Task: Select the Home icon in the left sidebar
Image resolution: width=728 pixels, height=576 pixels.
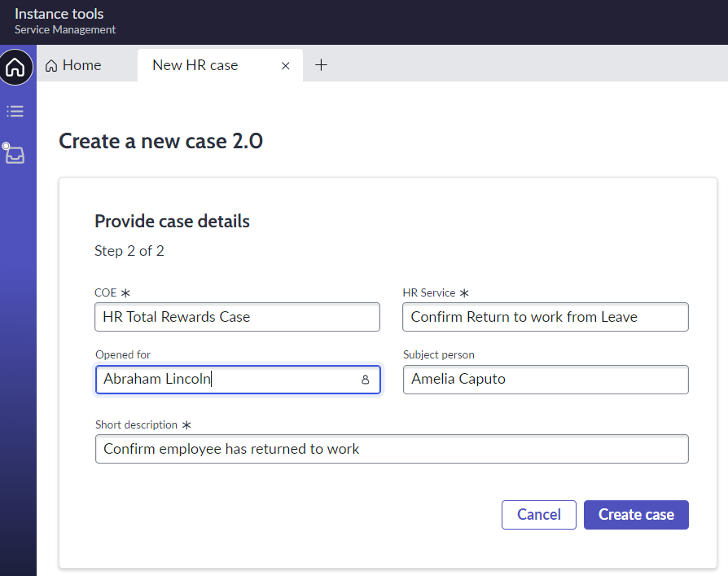Action: 15,68
